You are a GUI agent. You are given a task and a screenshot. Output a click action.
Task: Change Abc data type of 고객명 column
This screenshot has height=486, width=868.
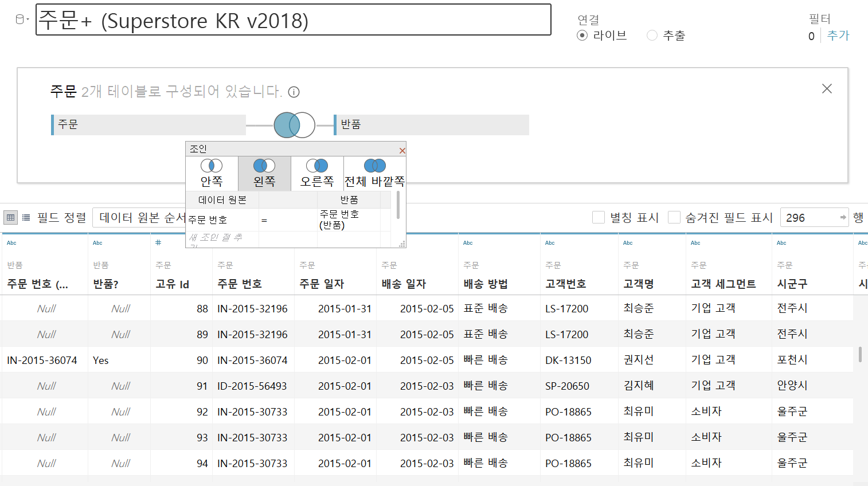coord(628,242)
